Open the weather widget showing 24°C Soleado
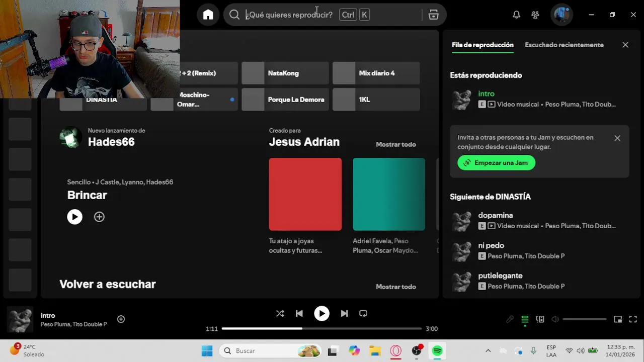The height and width of the screenshot is (362, 644). point(27,350)
